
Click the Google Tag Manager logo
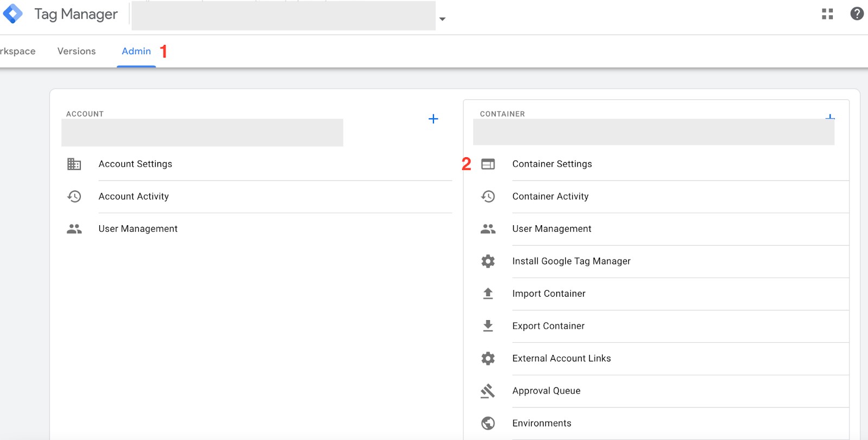point(12,14)
